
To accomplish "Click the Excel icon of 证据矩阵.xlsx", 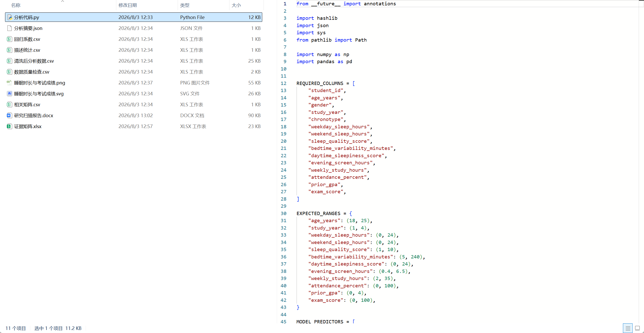I will point(9,126).
